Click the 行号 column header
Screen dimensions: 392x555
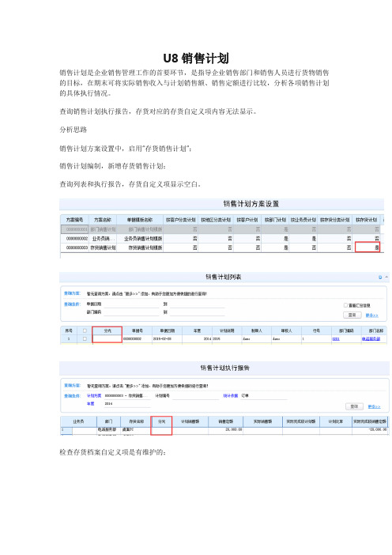316,330
